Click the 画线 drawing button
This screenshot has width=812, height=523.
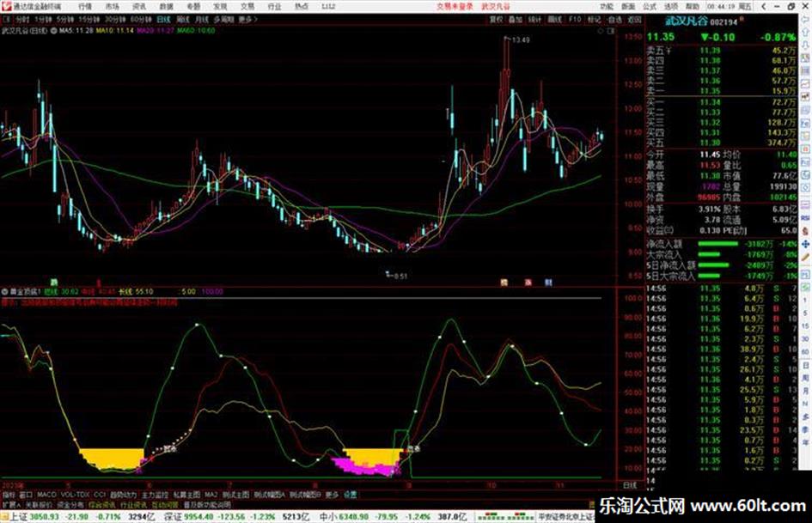(554, 19)
